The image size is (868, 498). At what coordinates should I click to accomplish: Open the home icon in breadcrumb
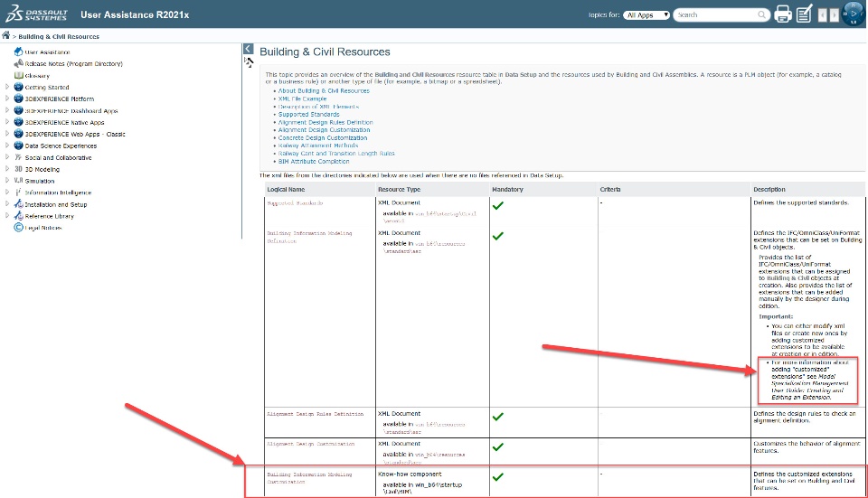(5, 35)
